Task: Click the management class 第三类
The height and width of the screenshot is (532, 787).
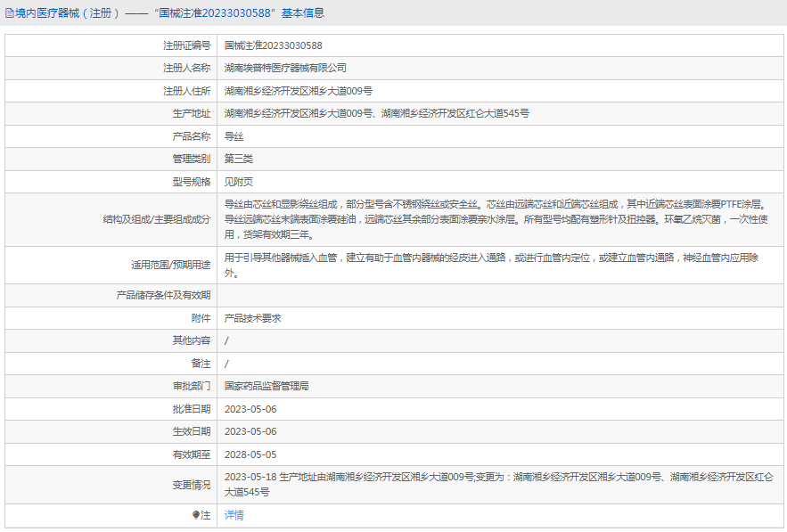Action: pyautogui.click(x=239, y=160)
